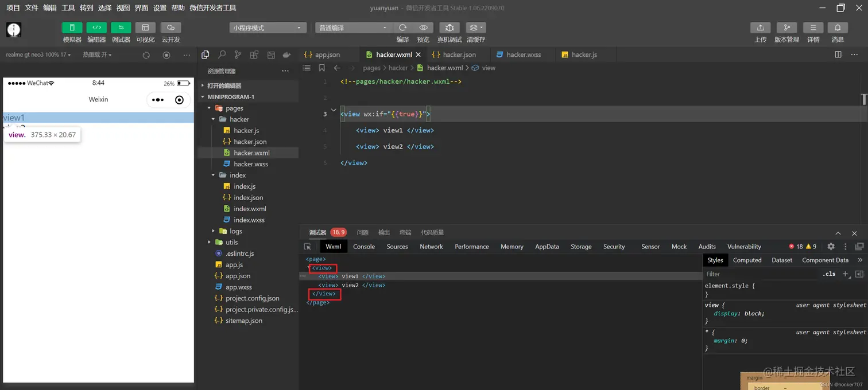Switch to the Computed styles tab
This screenshot has height=390, width=868.
click(x=747, y=260)
